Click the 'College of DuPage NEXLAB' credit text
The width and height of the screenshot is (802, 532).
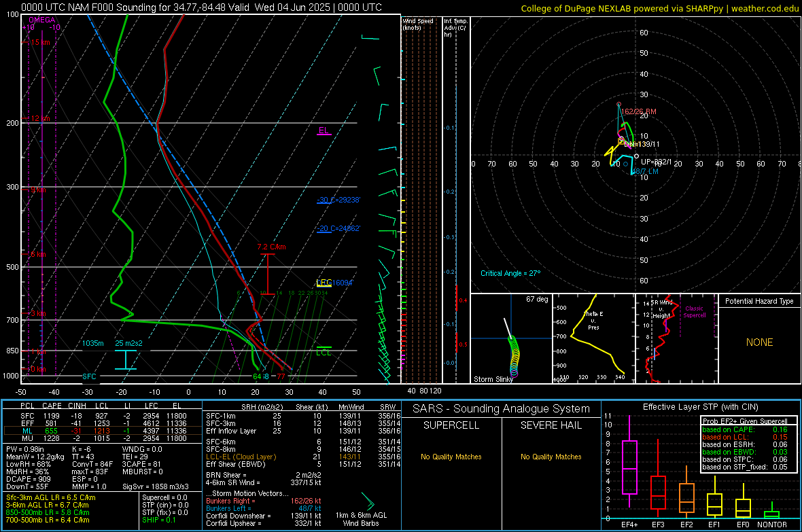[576, 8]
